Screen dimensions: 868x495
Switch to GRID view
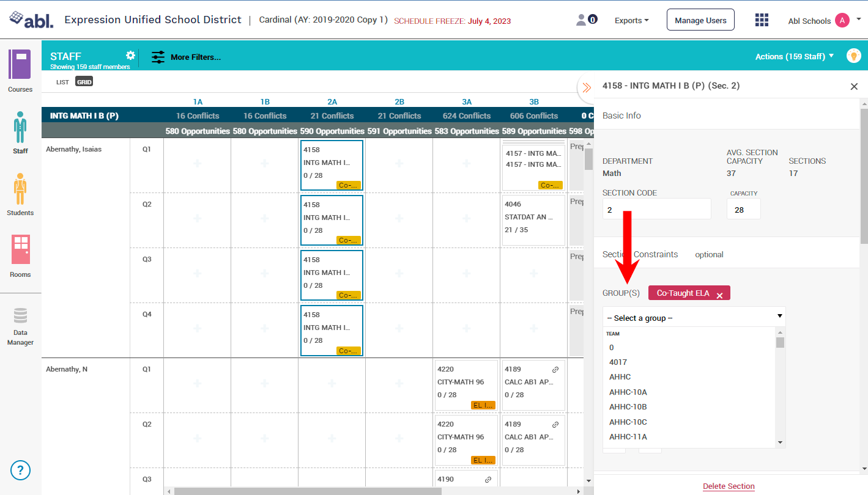pos(84,82)
